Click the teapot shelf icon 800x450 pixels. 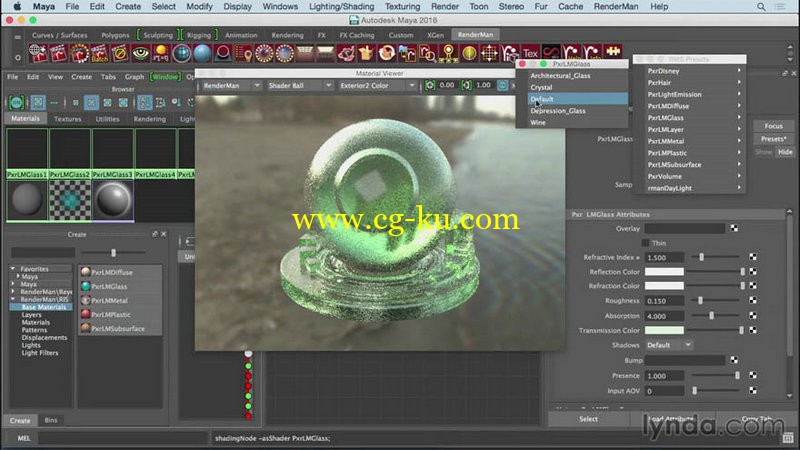345,53
